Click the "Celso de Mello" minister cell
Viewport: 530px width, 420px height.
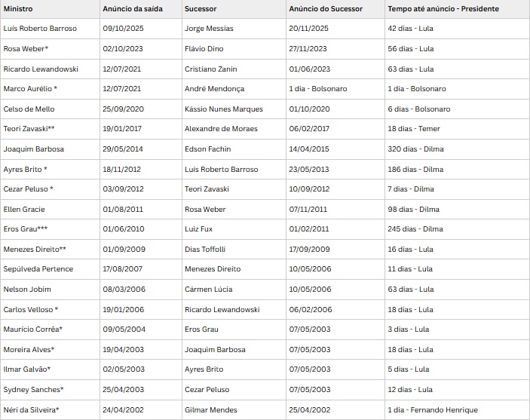click(x=29, y=109)
